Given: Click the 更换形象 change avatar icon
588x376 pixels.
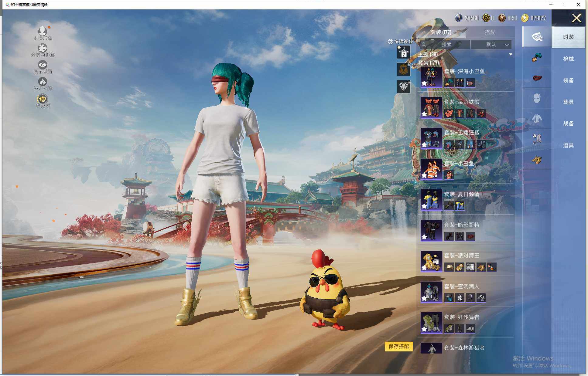Looking at the screenshot, I should point(43,31).
